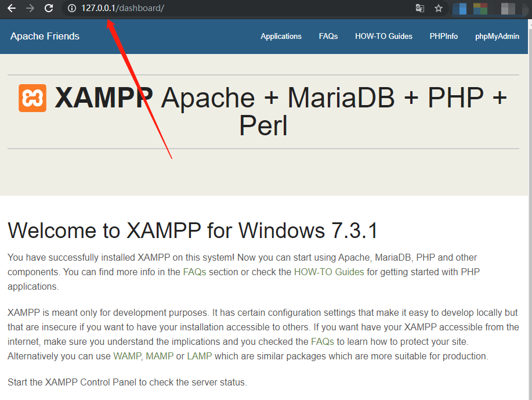Open the Apache Friends home link
Screen dimensions: 532x400
(45, 37)
